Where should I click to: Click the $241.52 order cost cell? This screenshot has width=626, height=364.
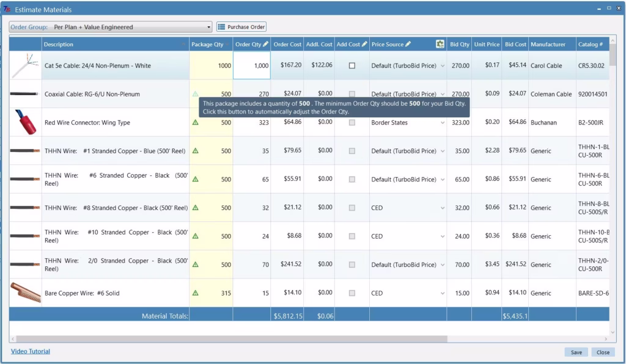tap(287, 264)
